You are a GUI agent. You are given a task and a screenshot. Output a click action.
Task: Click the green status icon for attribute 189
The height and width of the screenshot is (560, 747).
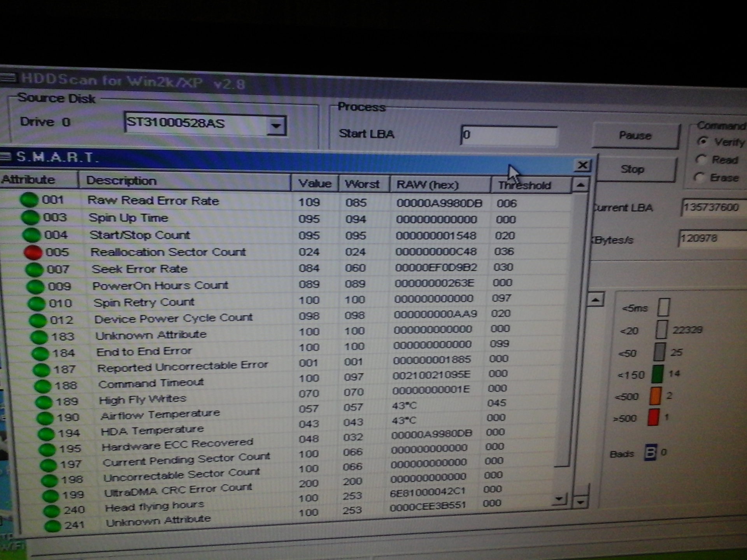pyautogui.click(x=44, y=402)
